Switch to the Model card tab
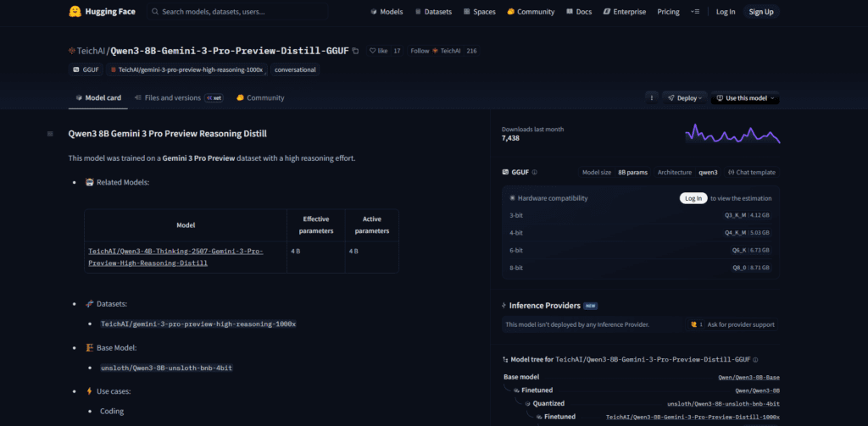 coord(98,98)
